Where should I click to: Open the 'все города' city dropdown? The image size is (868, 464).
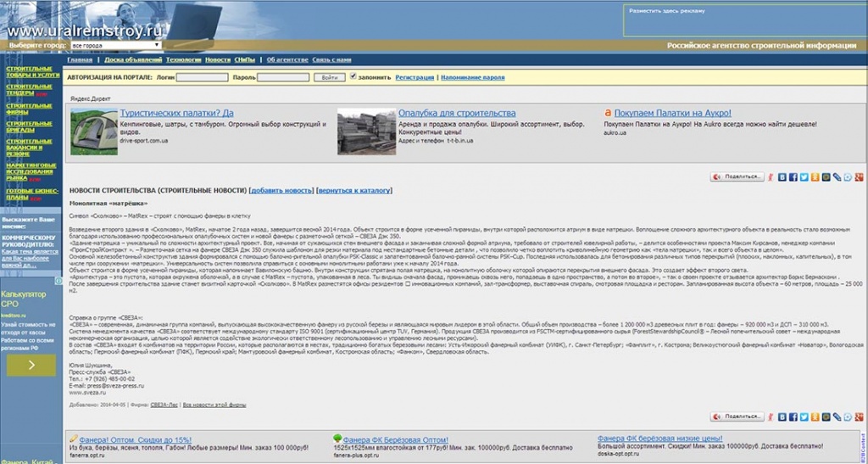115,46
